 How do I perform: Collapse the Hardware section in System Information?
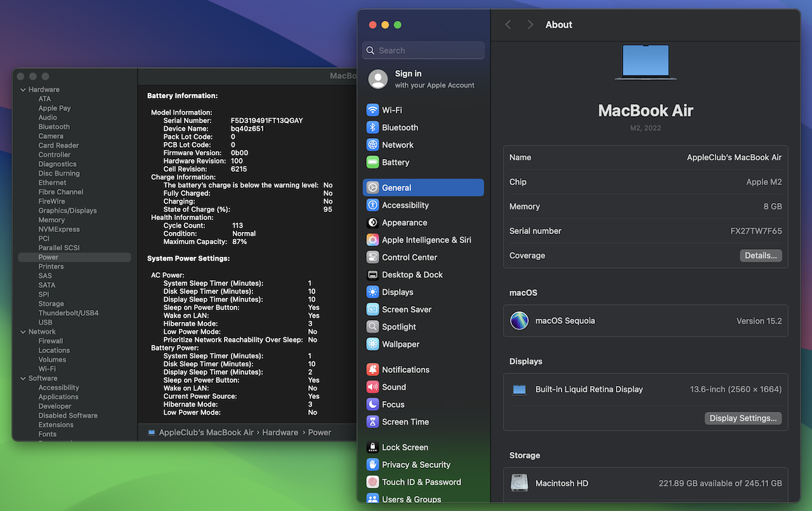click(x=23, y=90)
